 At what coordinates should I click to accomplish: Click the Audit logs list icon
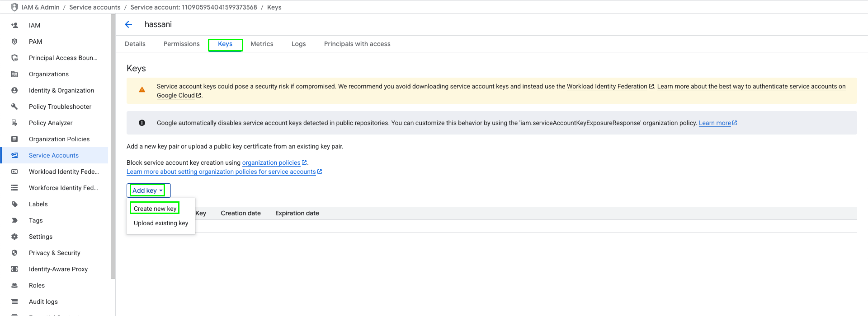tap(14, 302)
